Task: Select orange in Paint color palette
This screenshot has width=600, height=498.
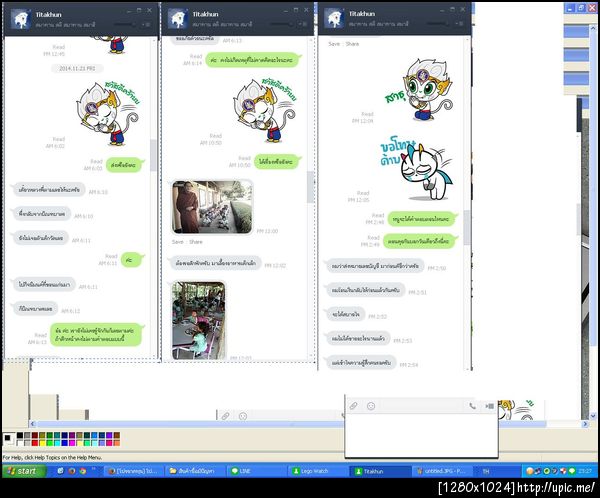Action: (x=117, y=443)
